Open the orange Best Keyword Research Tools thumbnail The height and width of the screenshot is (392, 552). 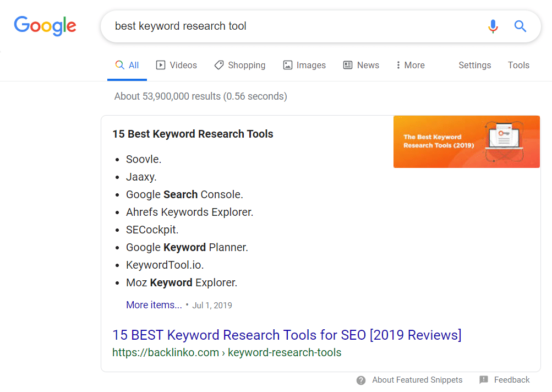[467, 141]
